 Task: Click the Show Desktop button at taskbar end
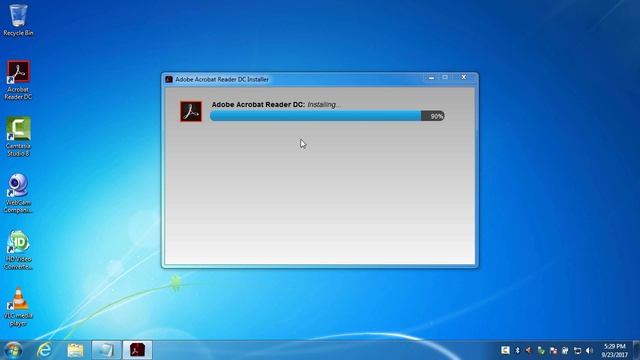[x=636, y=350]
